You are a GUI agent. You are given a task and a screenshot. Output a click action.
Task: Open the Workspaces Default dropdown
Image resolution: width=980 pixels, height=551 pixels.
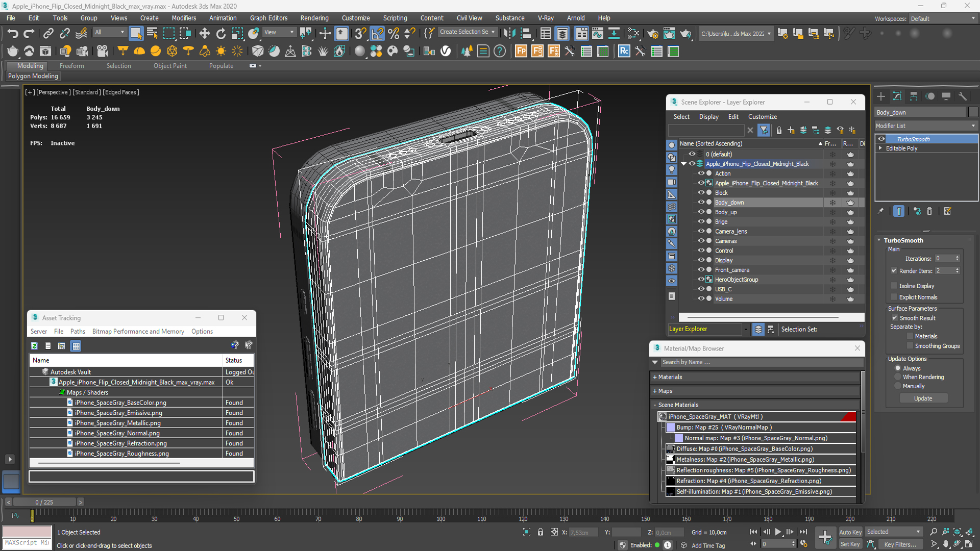[x=944, y=18]
